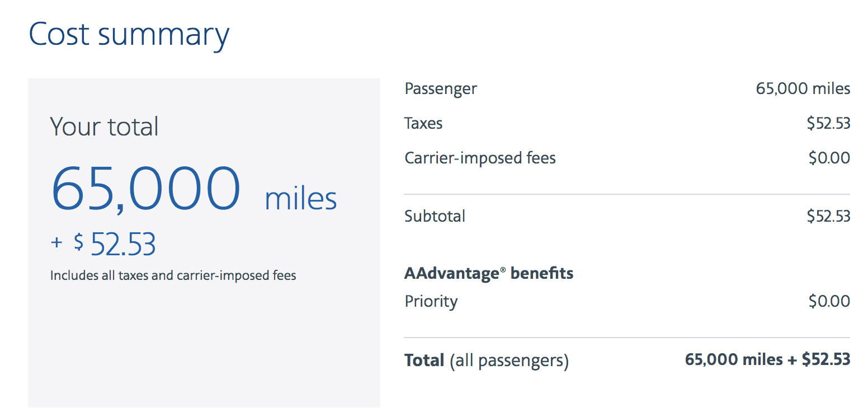Viewport: 868px width, 412px height.
Task: Click the Passenger 65,000 miles value
Action: tap(803, 88)
